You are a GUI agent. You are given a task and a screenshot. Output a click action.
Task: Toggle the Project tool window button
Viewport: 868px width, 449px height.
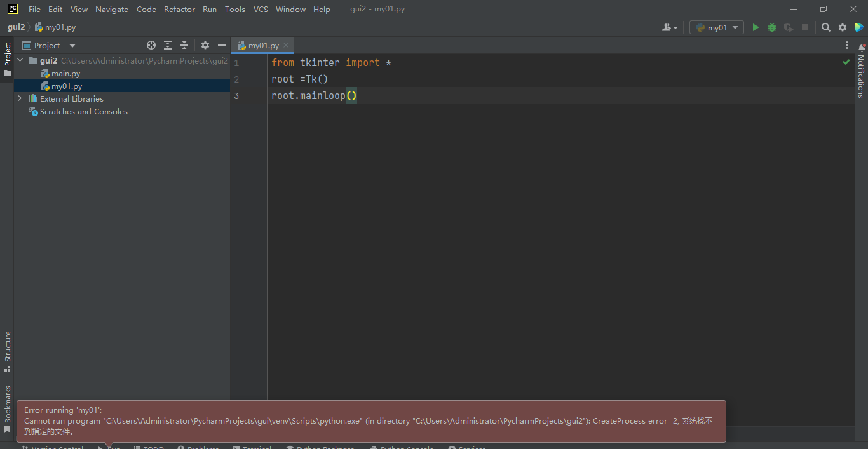click(7, 59)
